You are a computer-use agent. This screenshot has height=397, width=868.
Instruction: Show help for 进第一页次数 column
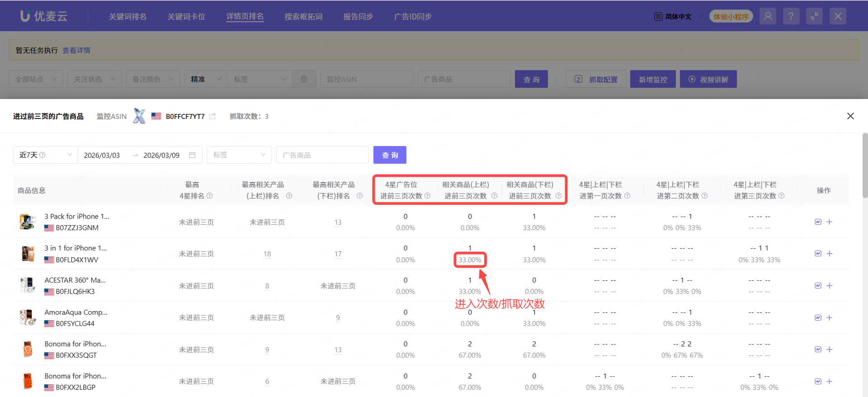(x=627, y=196)
